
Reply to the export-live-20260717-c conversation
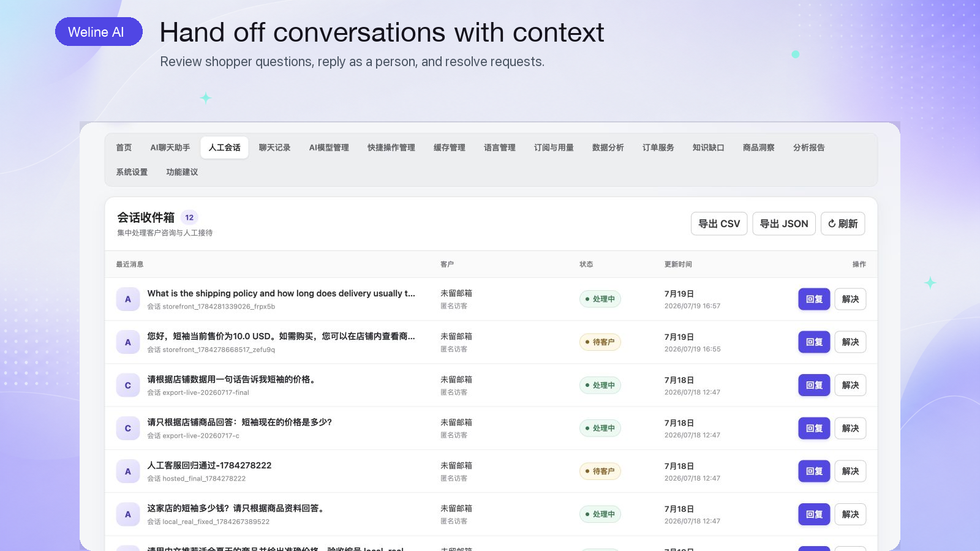[814, 429]
